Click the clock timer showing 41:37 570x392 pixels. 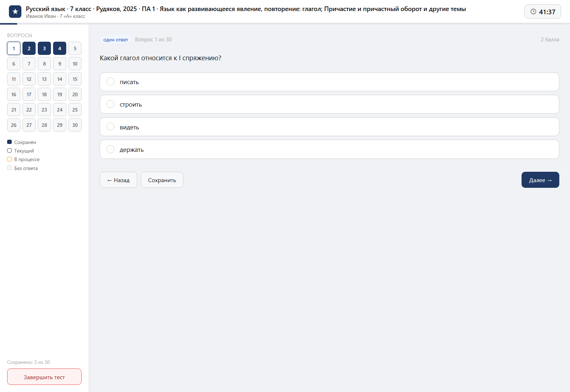[x=543, y=12]
